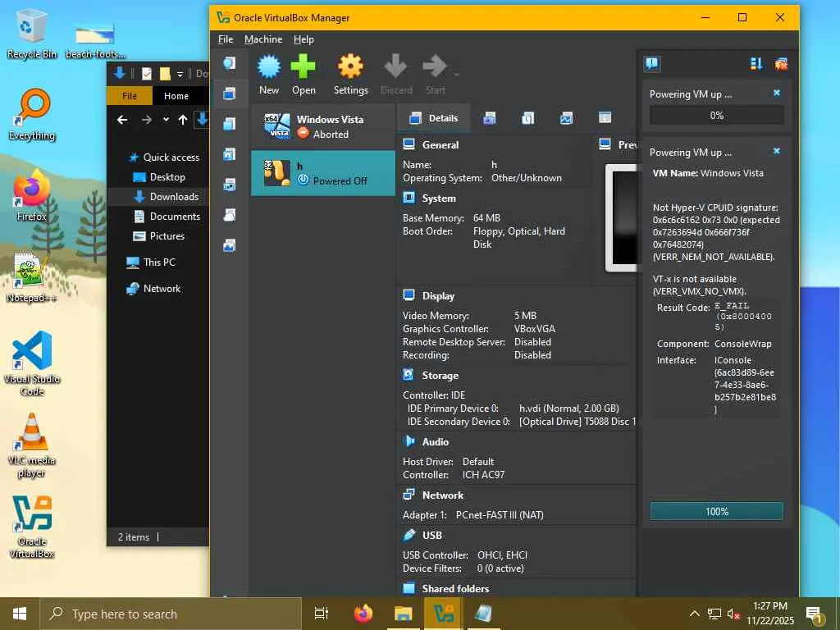Switch to the Logs tab icon
Viewport: 840px width, 630px height.
(x=527, y=118)
